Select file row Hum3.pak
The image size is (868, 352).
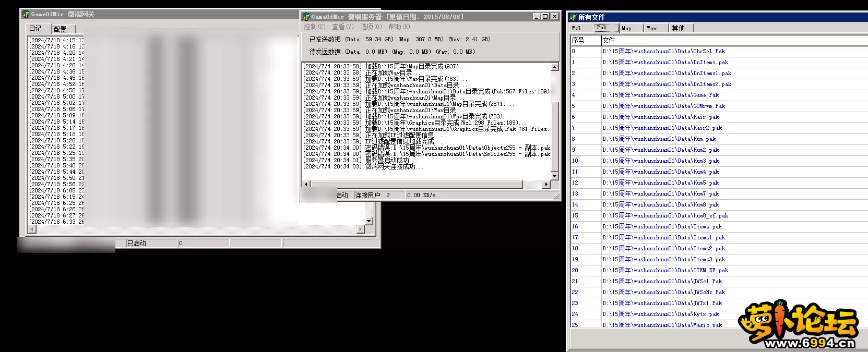click(719, 161)
